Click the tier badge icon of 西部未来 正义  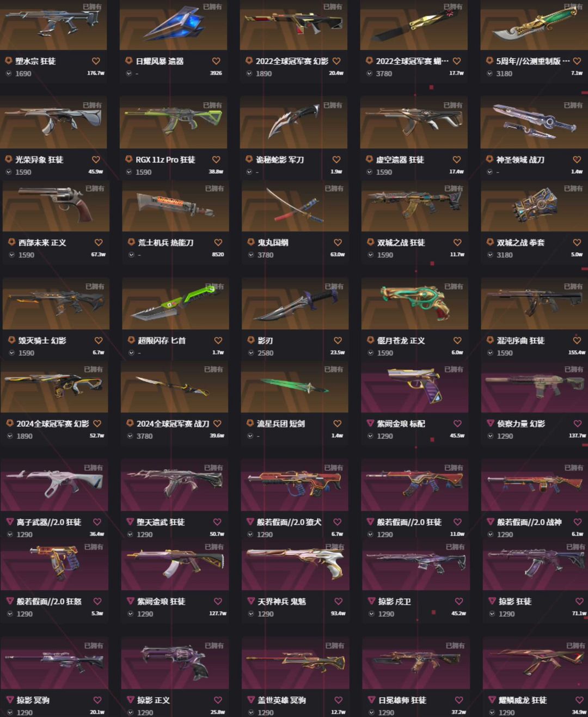pyautogui.click(x=11, y=242)
